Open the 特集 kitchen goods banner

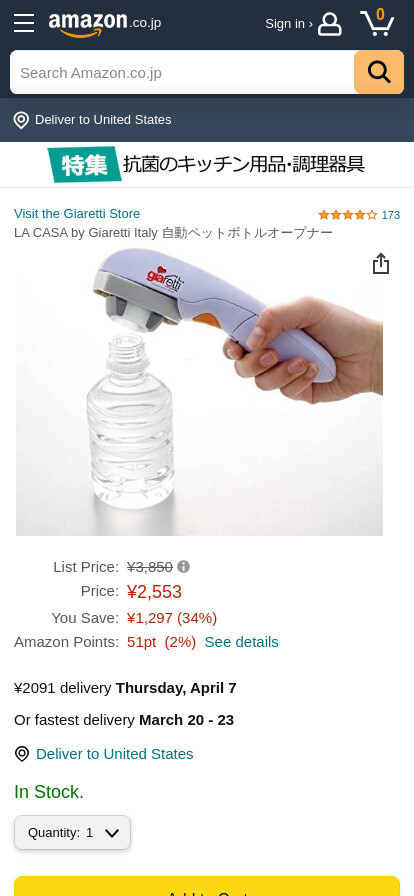click(207, 165)
